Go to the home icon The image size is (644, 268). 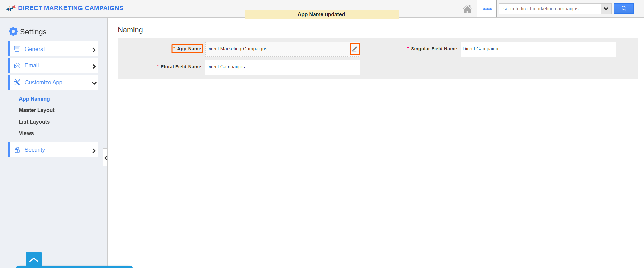point(467,9)
